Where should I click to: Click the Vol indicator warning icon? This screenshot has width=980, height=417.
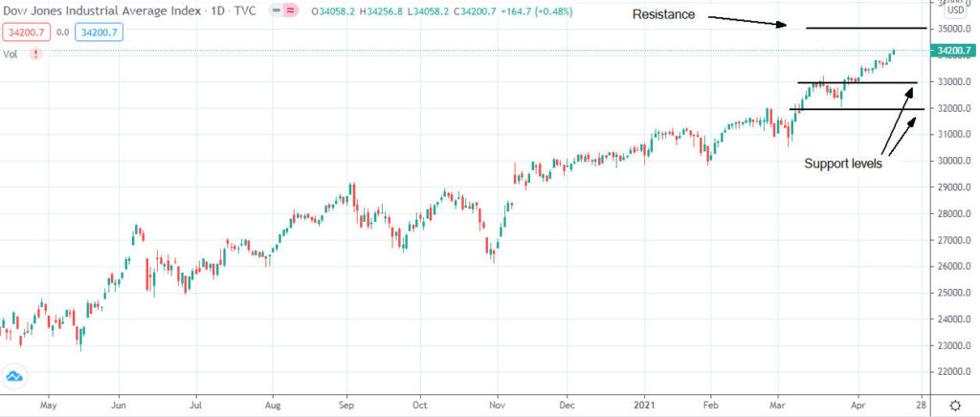point(35,55)
